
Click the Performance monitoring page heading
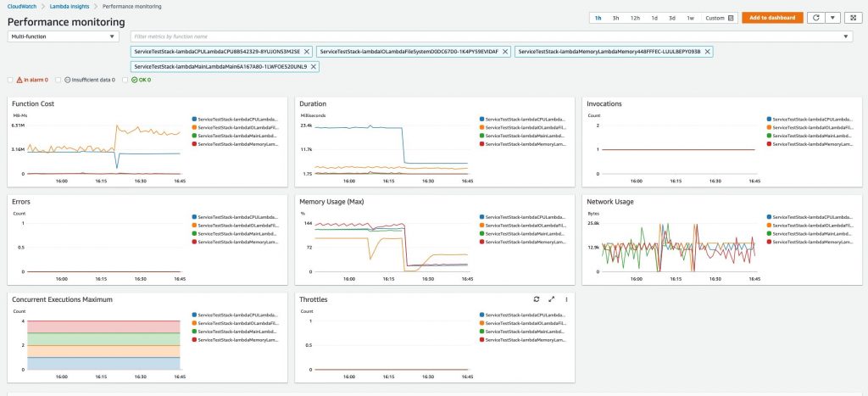point(66,22)
